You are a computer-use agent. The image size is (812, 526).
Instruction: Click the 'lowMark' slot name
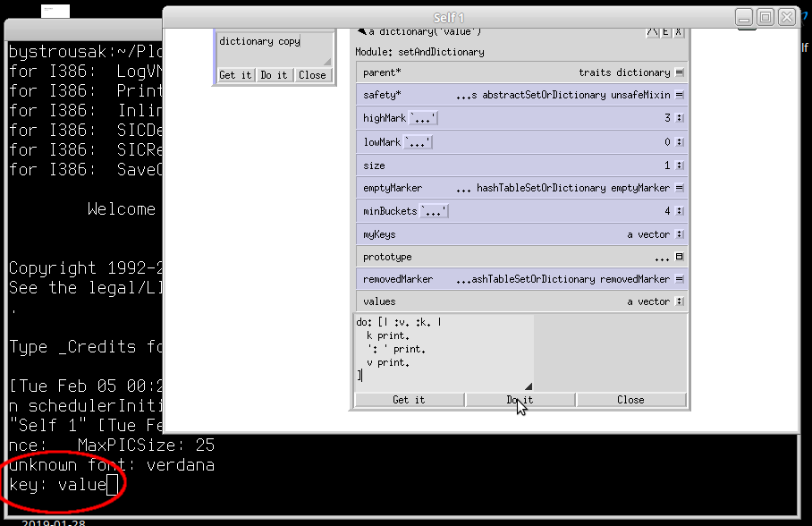[x=382, y=142]
